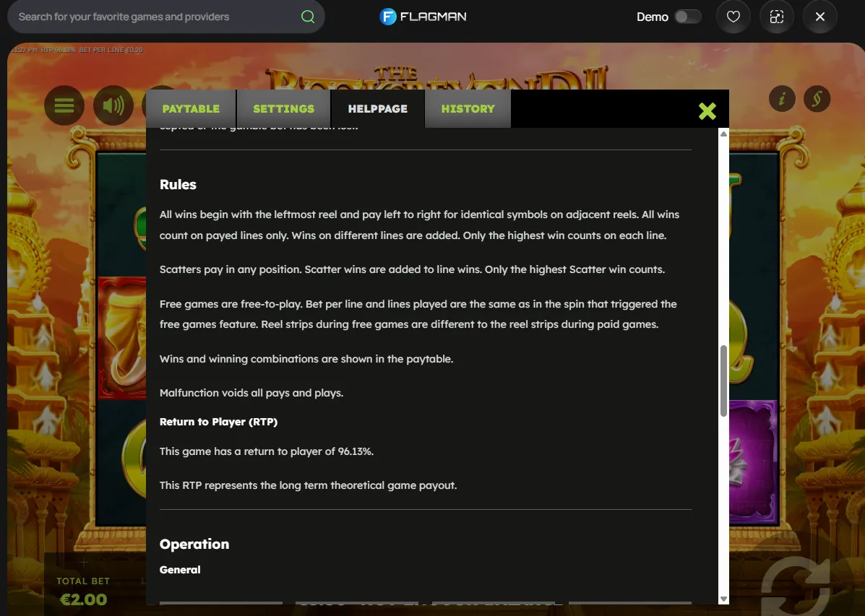Select the HELPPAGE tab
The height and width of the screenshot is (616, 865).
[378, 108]
